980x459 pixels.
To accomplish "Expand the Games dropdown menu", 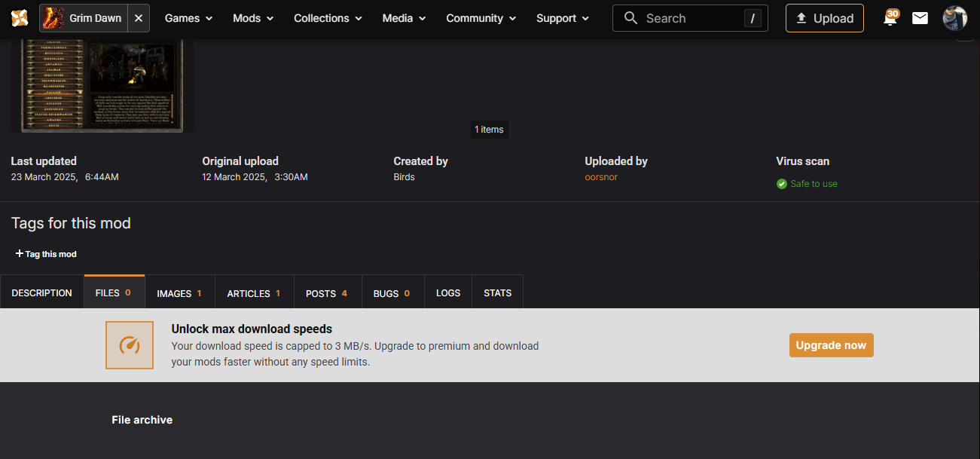I will tap(188, 18).
